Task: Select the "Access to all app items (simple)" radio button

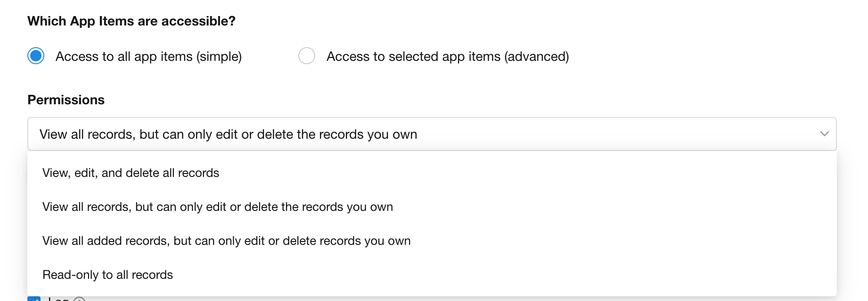Action: click(36, 56)
